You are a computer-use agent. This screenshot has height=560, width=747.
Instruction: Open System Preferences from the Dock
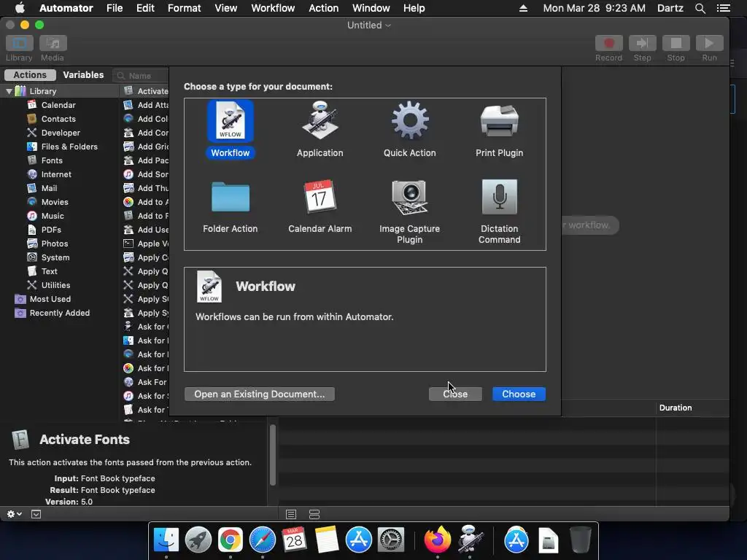point(391,540)
